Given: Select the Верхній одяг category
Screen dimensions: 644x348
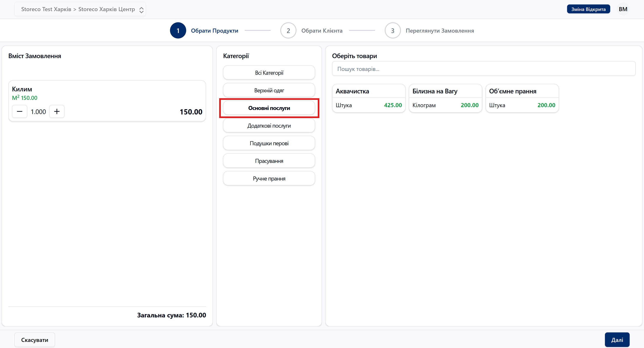Looking at the screenshot, I should (x=269, y=90).
